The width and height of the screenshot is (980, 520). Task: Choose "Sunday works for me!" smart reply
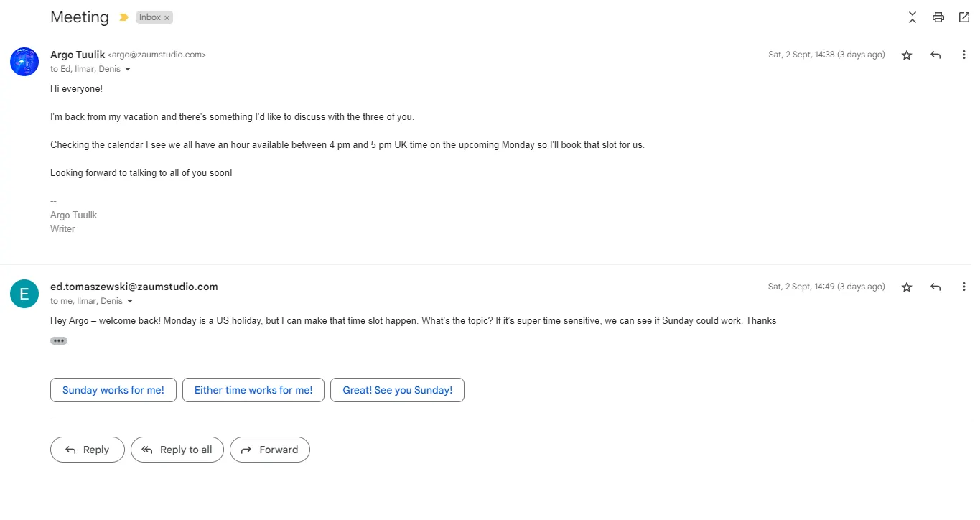coord(113,390)
